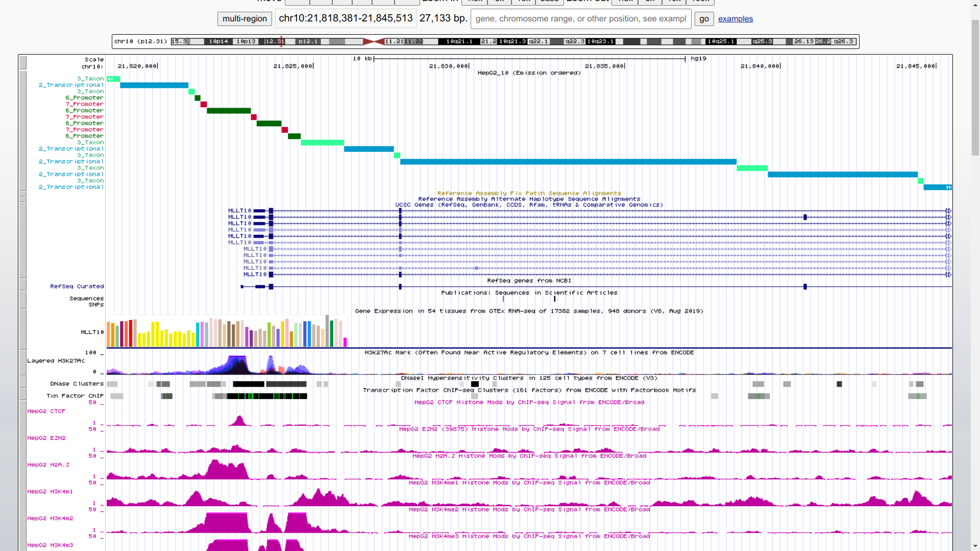Open the Txn Factor ChIP track settings
This screenshot has height=551, width=980.
click(x=75, y=395)
